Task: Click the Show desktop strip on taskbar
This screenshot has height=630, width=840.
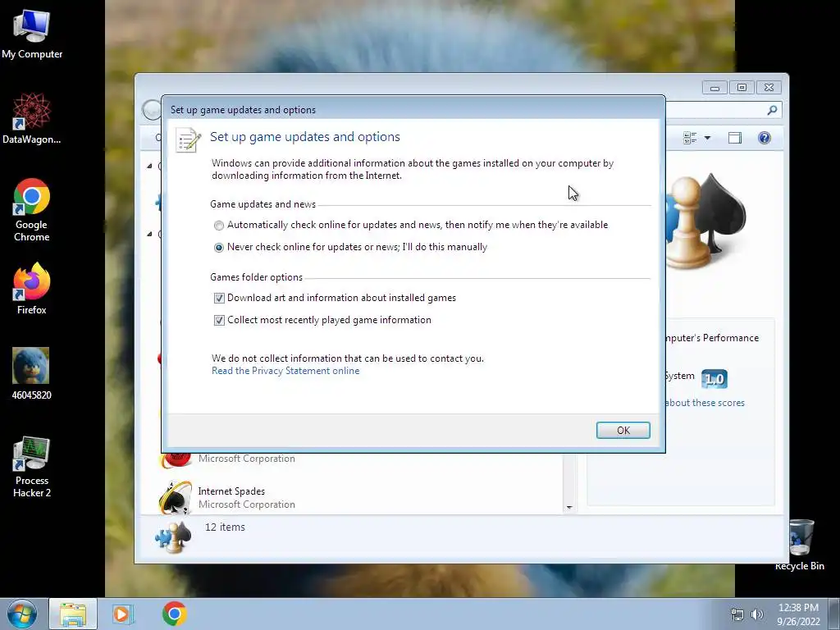Action: (834, 614)
